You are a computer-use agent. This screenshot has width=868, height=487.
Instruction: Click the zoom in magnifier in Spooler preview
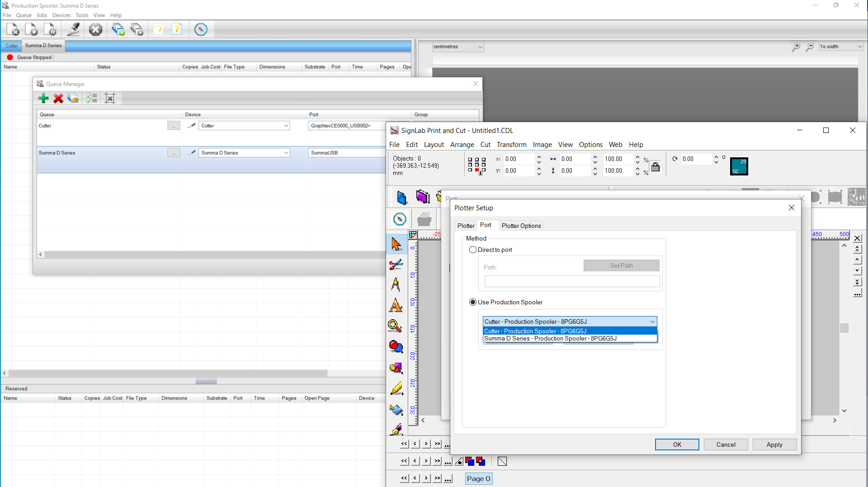pos(796,47)
